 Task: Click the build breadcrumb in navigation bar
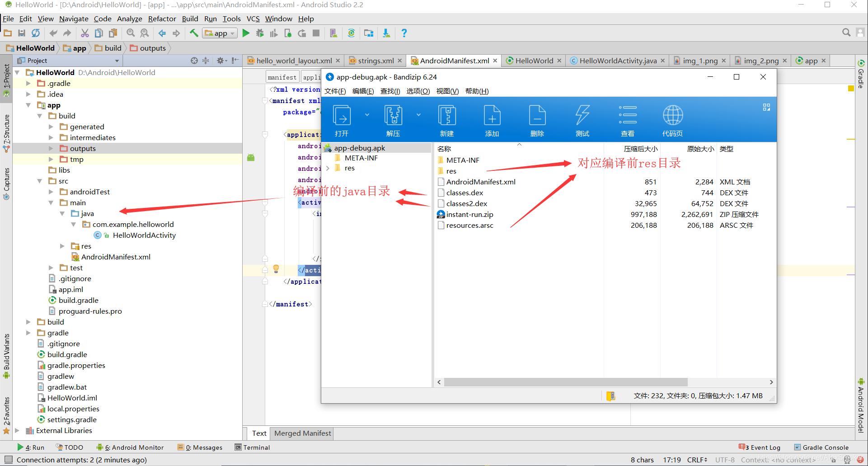[x=108, y=48]
